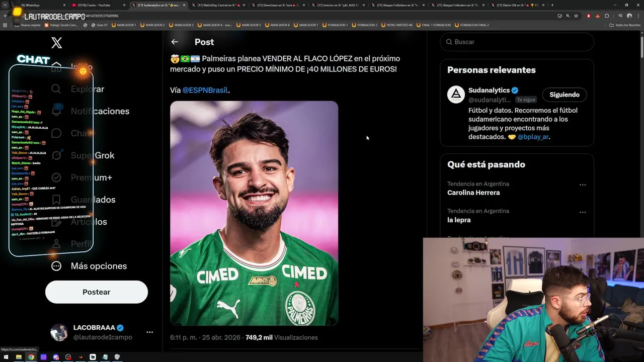The height and width of the screenshot is (362, 644).
Task: Open the @ESPNBrasil mention link
Action: point(205,90)
